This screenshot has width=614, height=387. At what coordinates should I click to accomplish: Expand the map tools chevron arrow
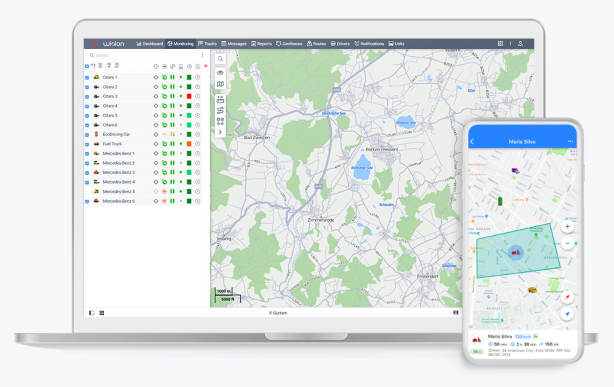point(220,132)
